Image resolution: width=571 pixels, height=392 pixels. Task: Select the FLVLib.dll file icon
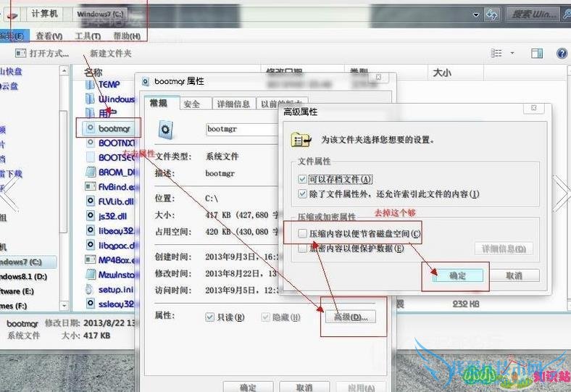91,201
